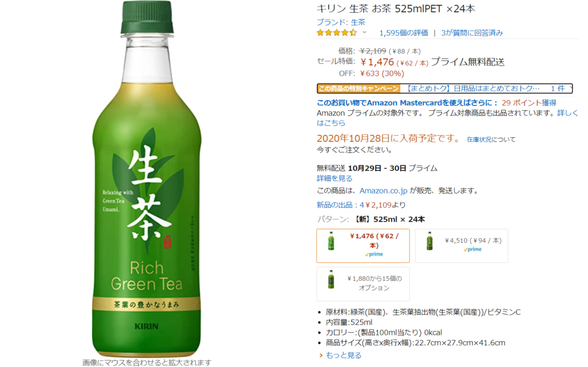The height and width of the screenshot is (367, 588).
Task: Click the この商品の特別キャンペーン orange label
Action: pyautogui.click(x=358, y=88)
